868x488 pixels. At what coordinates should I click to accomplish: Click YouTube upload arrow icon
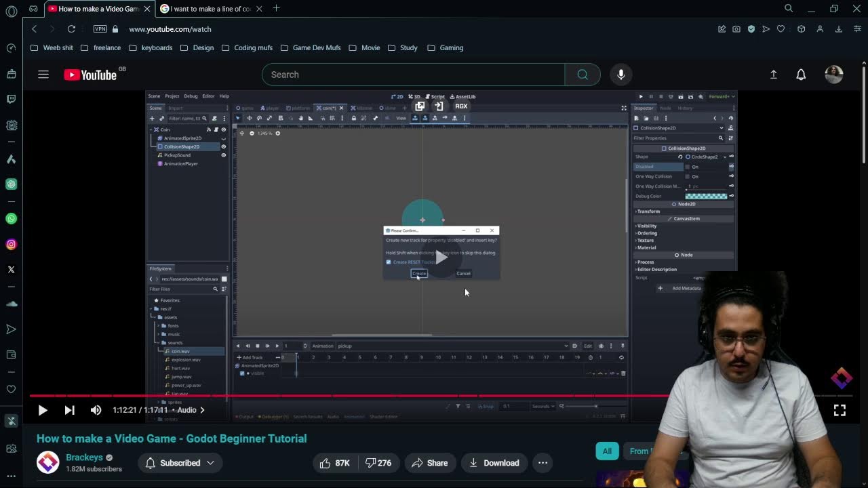pyautogui.click(x=774, y=75)
